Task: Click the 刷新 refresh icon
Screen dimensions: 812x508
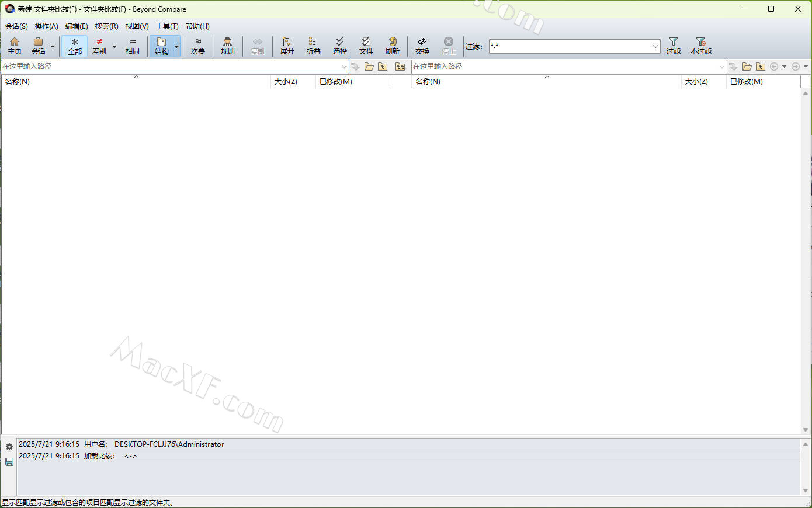Action: (x=393, y=46)
